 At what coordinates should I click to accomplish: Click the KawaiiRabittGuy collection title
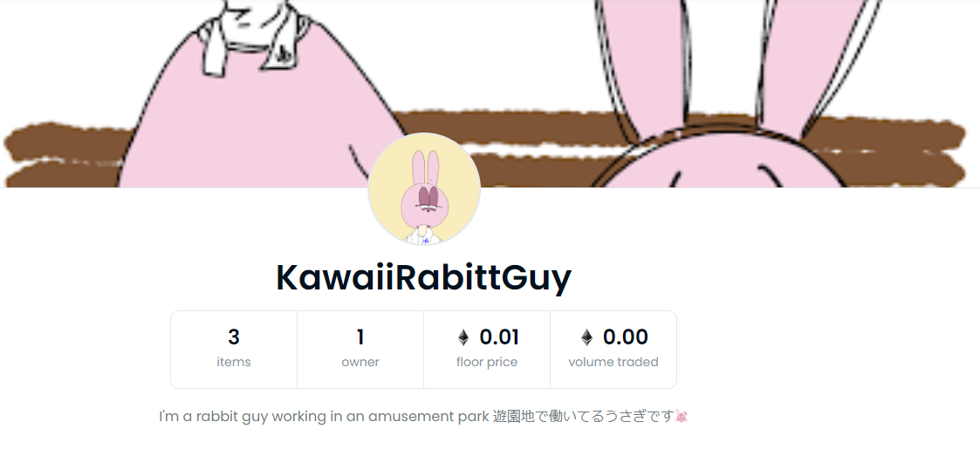click(x=424, y=278)
